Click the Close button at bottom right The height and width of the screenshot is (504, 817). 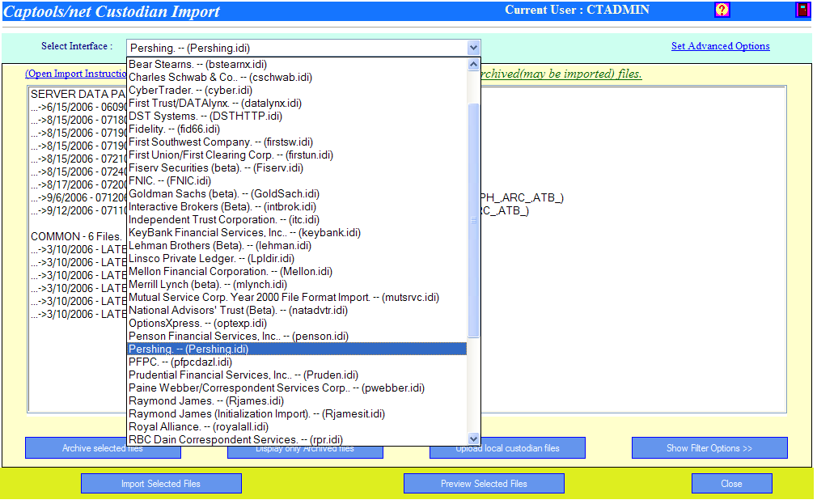click(731, 483)
